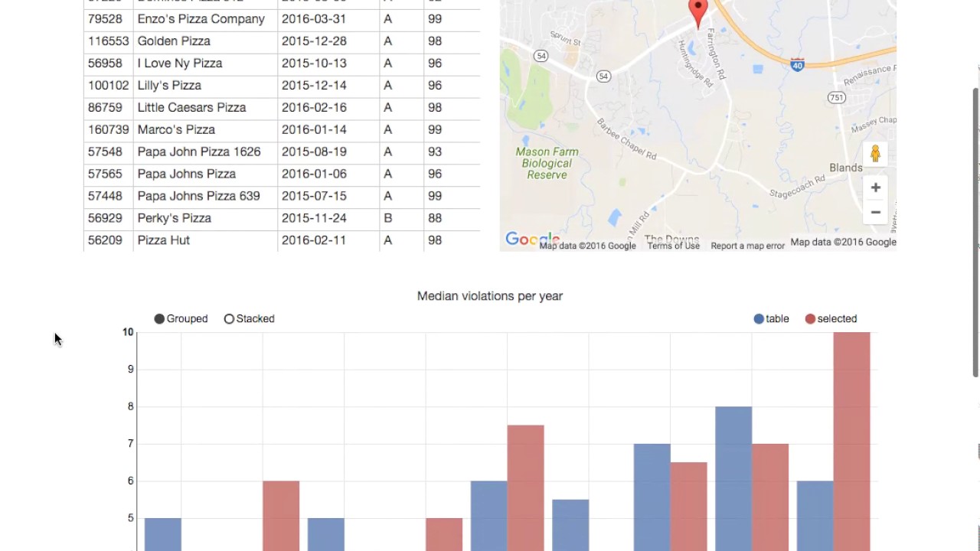Click the red bar reaching 7.5

pyautogui.click(x=525, y=488)
